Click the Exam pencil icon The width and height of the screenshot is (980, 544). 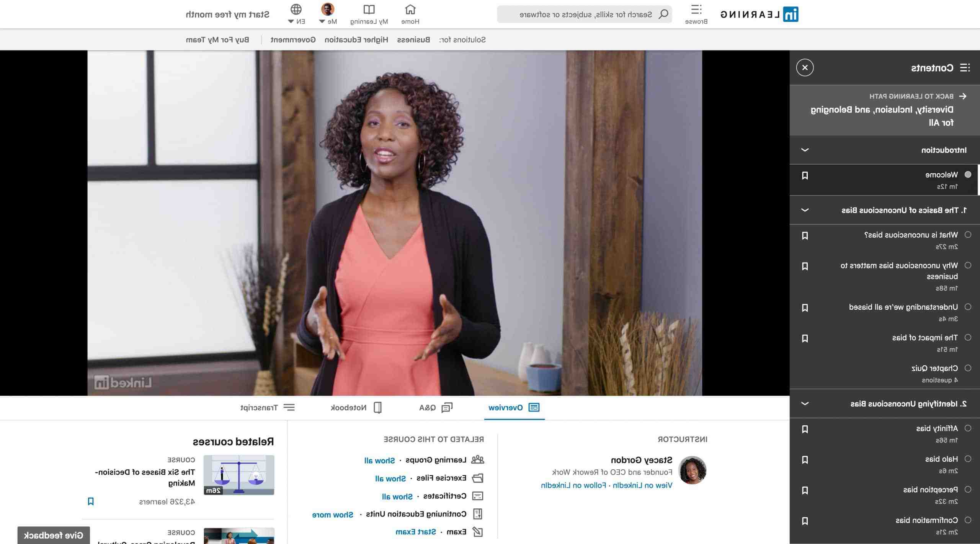(478, 532)
